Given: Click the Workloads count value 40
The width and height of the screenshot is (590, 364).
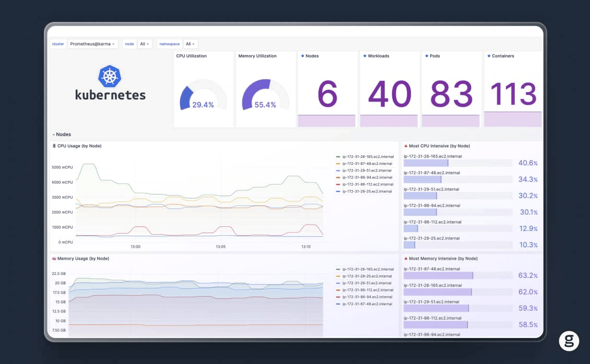Looking at the screenshot, I should pyautogui.click(x=390, y=94).
